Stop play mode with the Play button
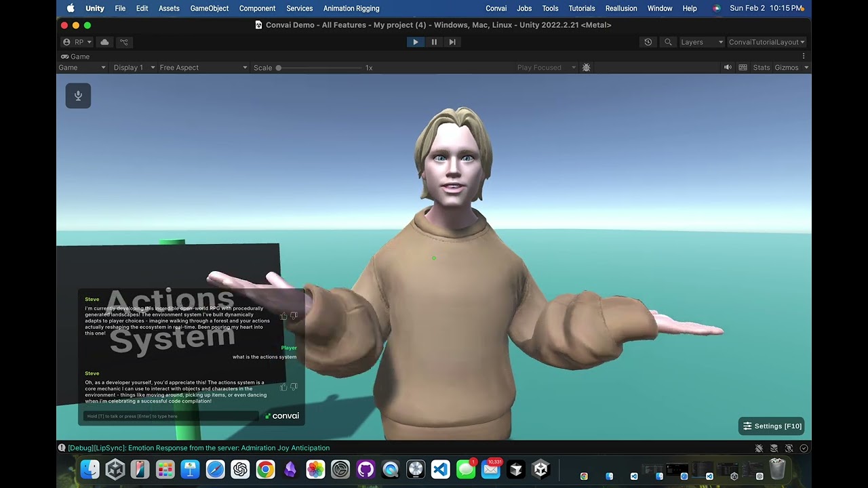The width and height of the screenshot is (868, 488). (416, 42)
